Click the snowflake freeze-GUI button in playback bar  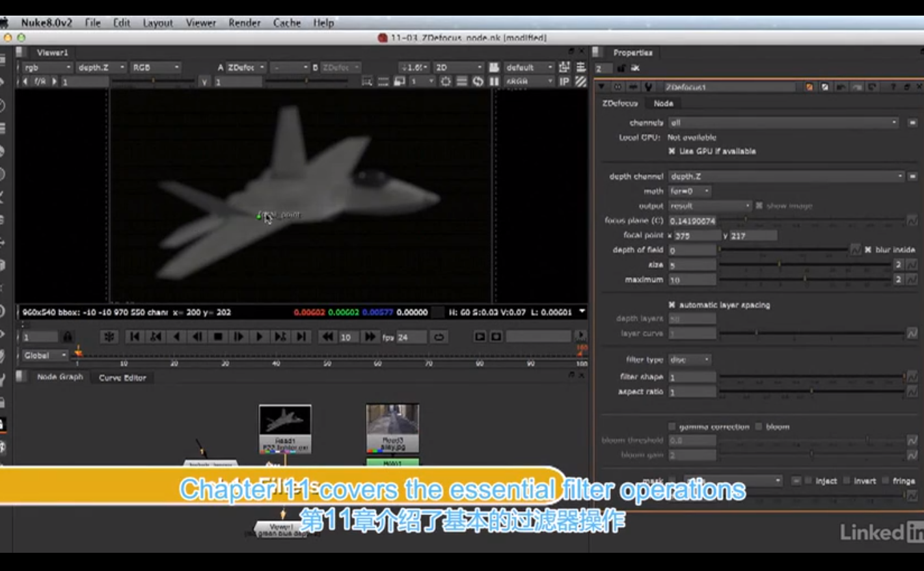click(x=109, y=337)
